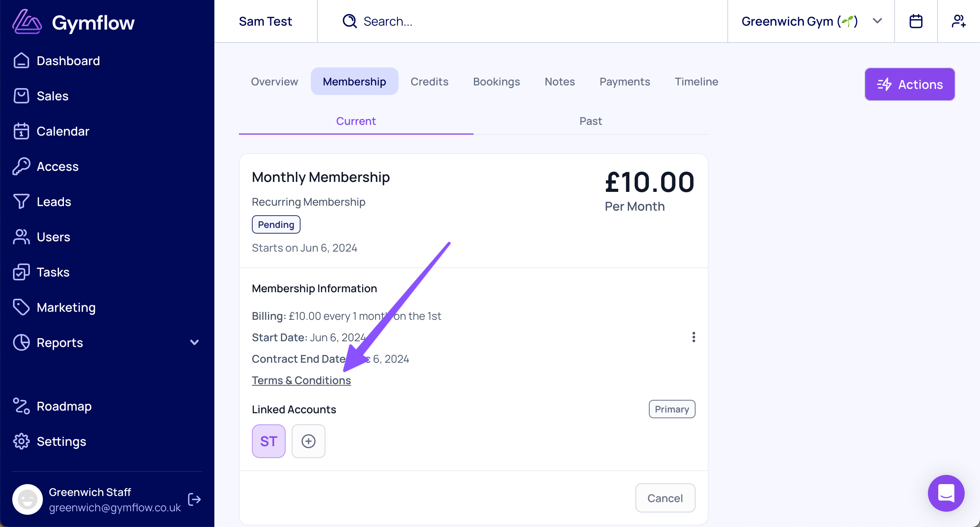
Task: Add a linked account with plus icon
Action: [x=308, y=441]
